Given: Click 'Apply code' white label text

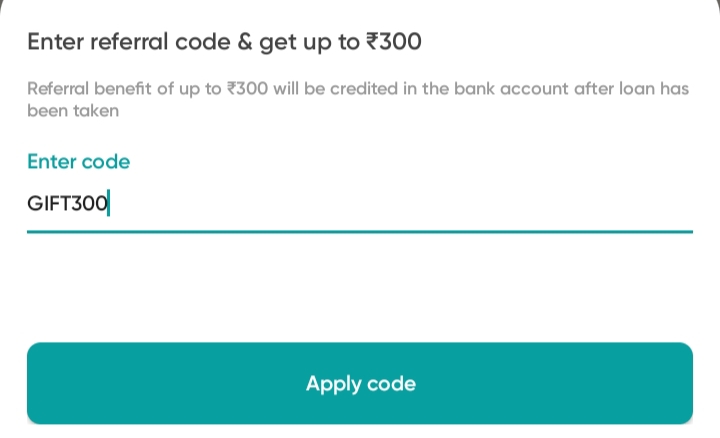Looking at the screenshot, I should (x=361, y=383).
